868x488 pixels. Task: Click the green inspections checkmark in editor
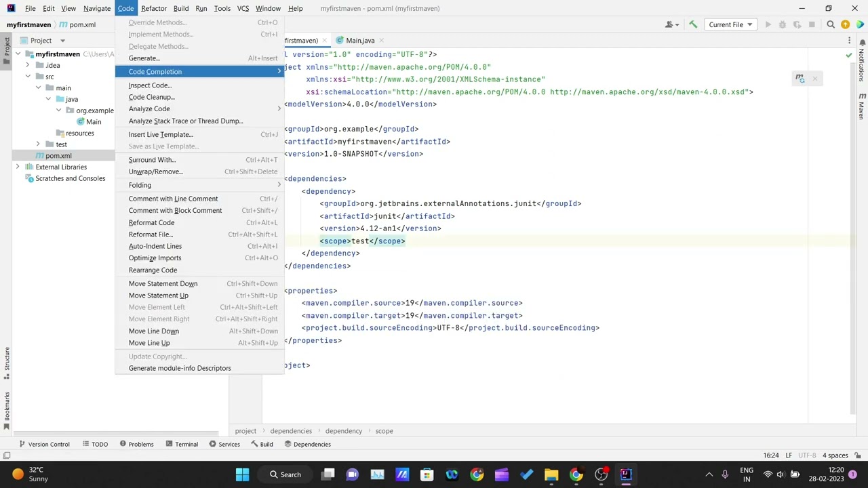click(848, 55)
